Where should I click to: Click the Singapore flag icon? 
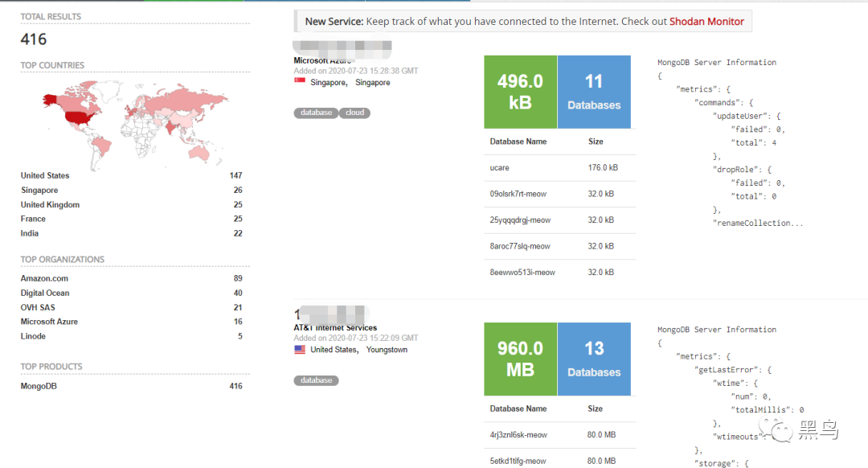click(300, 82)
